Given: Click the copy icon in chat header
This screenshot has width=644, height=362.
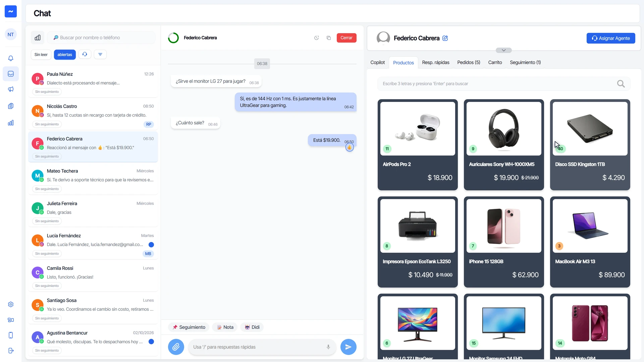Looking at the screenshot, I should click(329, 38).
